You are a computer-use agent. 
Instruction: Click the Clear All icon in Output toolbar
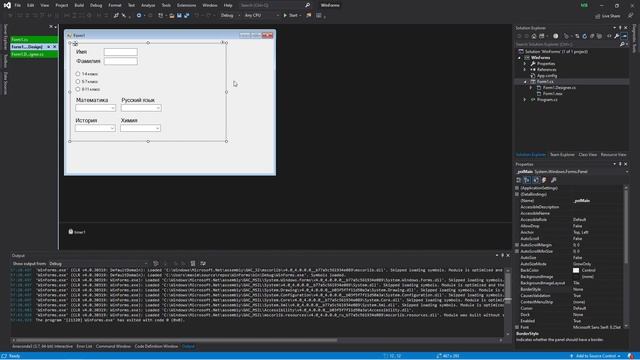click(193, 264)
